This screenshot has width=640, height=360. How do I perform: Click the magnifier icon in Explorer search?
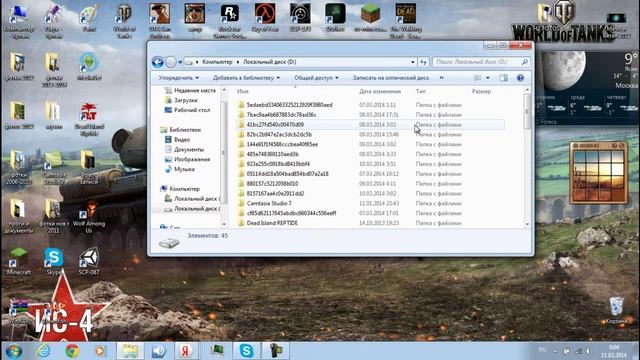(524, 62)
